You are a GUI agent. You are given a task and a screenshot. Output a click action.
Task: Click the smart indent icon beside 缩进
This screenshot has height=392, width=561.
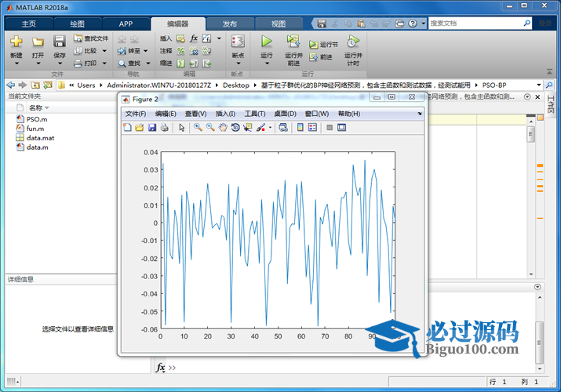point(181,64)
